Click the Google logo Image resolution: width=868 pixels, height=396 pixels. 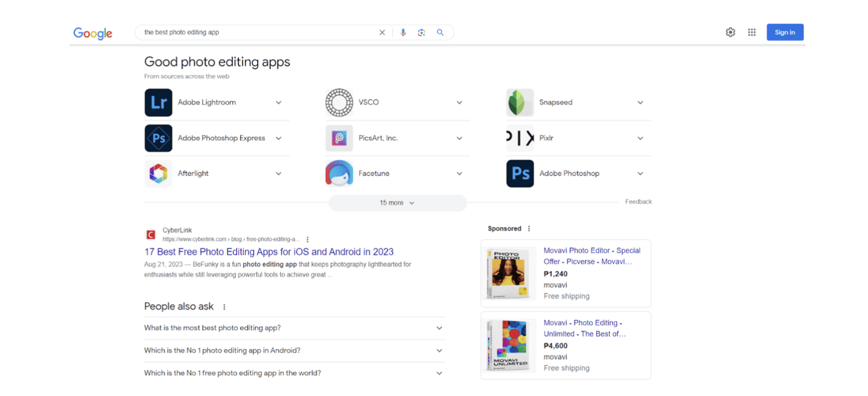[x=93, y=33]
